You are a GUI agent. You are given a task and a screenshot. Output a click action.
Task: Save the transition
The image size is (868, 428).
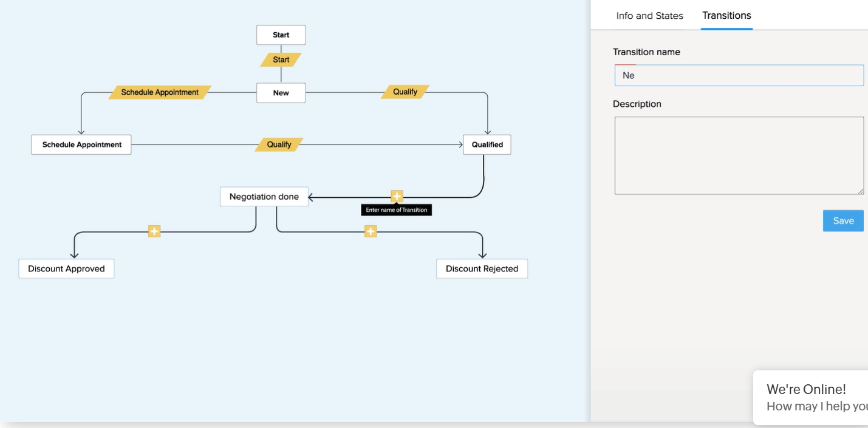[x=843, y=221]
